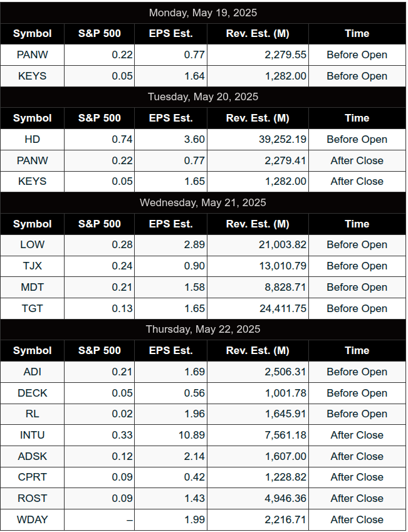Select the Tuesday, May 20, 2025 header
The width and height of the screenshot is (408, 532).
[x=203, y=96]
